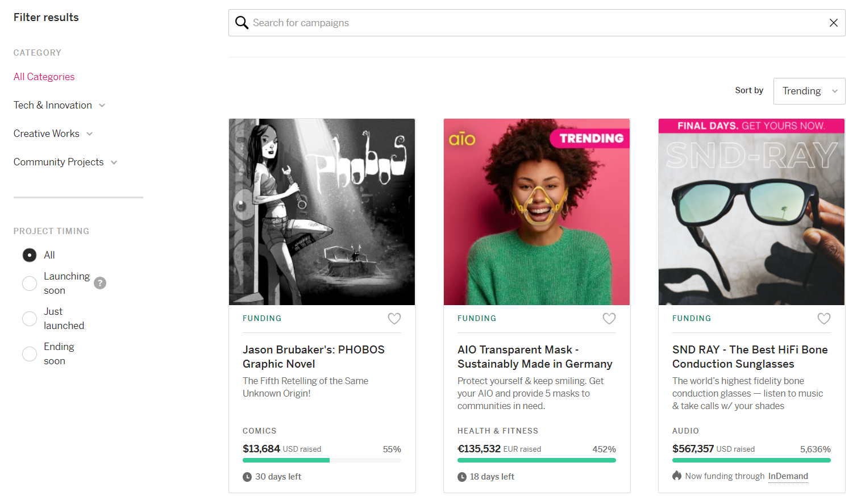
Task: Click the AUDIO category label
Action: (685, 431)
